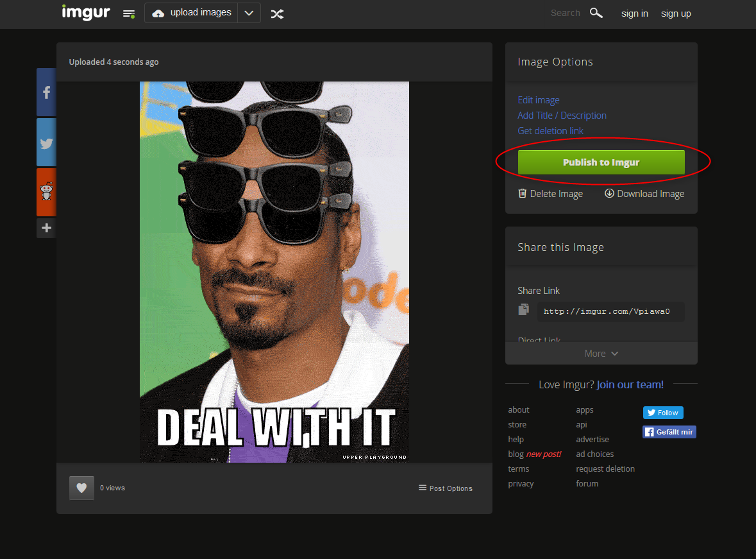Click sign up in header
Image resolution: width=756 pixels, height=559 pixels.
tap(676, 13)
